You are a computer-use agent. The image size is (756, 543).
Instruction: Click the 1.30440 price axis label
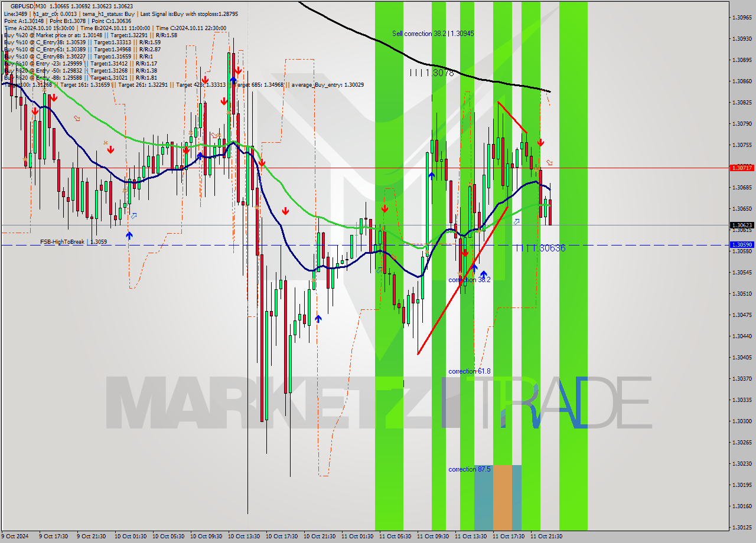(741, 336)
